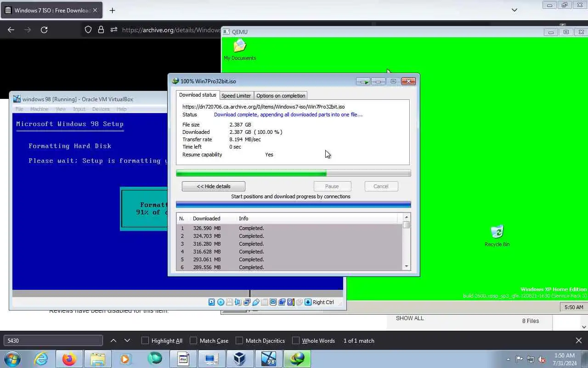Click the network adapters icon in VirtualBox status bar
The width and height of the screenshot is (588, 368).
pyautogui.click(x=247, y=302)
